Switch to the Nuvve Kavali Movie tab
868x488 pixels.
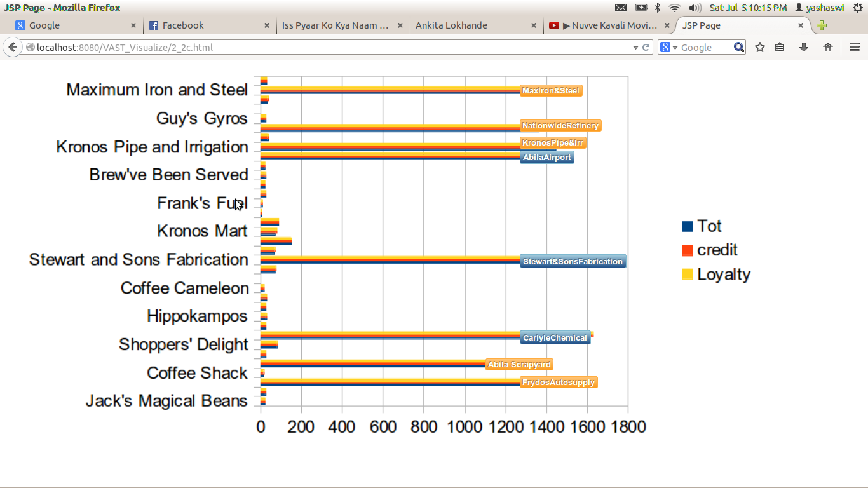point(610,25)
